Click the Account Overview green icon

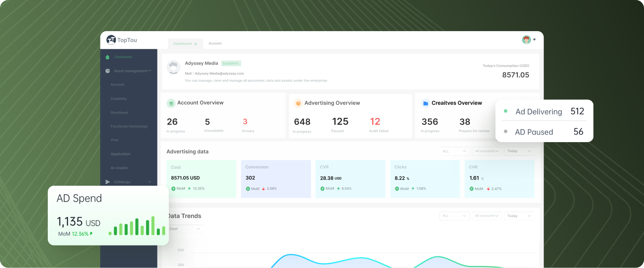(x=171, y=103)
